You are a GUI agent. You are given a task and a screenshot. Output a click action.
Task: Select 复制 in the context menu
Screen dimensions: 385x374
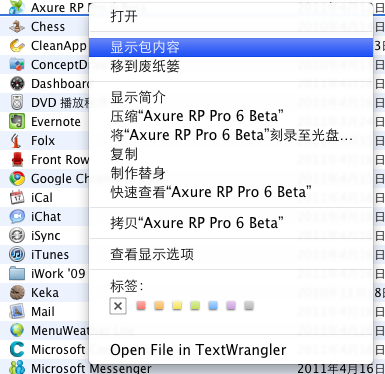[x=231, y=154]
